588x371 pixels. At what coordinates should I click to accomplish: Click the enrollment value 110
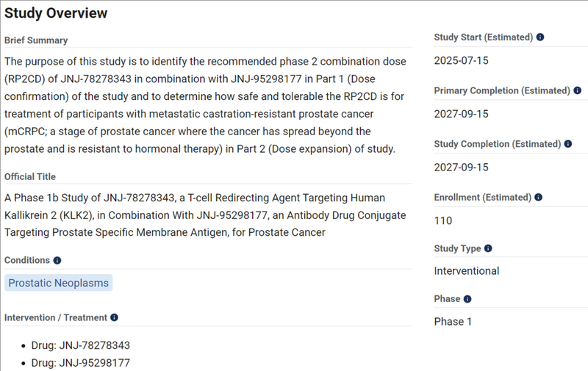click(x=443, y=220)
